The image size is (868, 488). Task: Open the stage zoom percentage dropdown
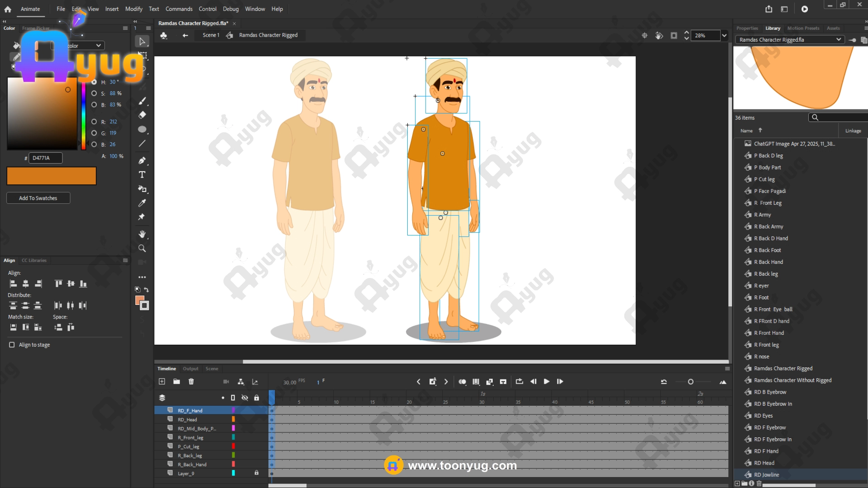pos(724,35)
